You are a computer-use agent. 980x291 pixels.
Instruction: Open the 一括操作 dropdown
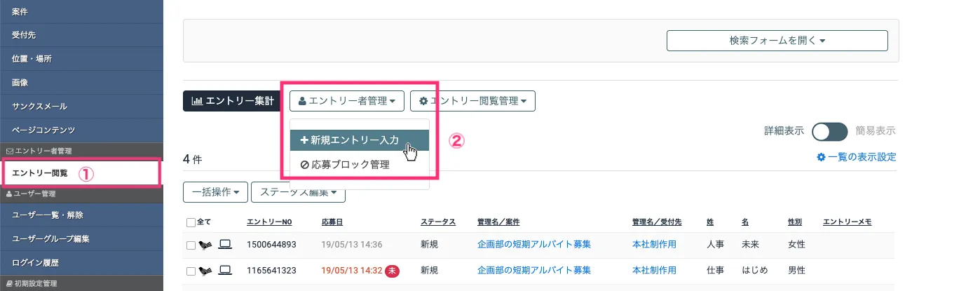coord(215,191)
